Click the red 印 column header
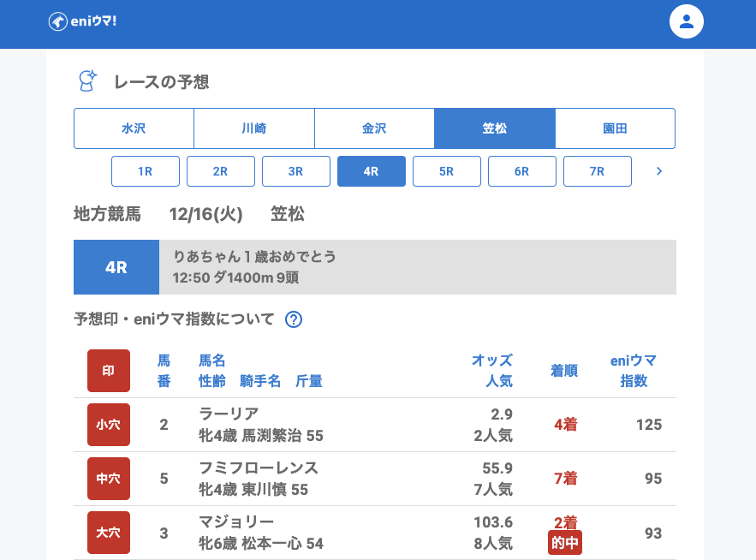 (109, 371)
